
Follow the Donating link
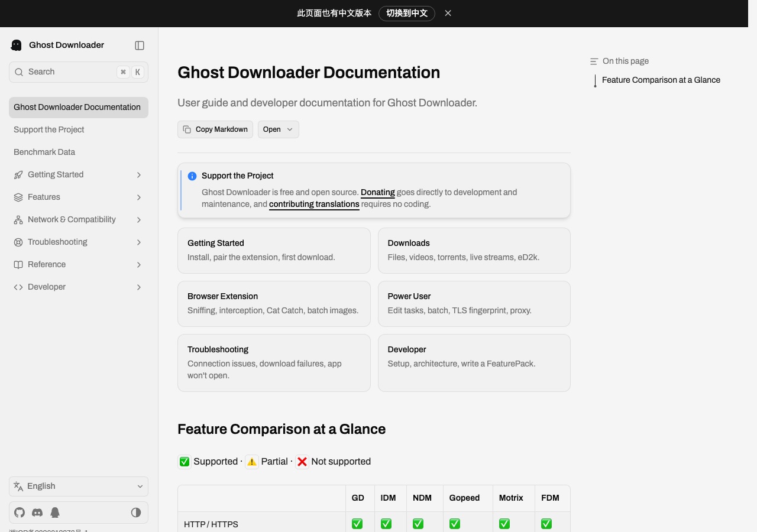point(378,192)
